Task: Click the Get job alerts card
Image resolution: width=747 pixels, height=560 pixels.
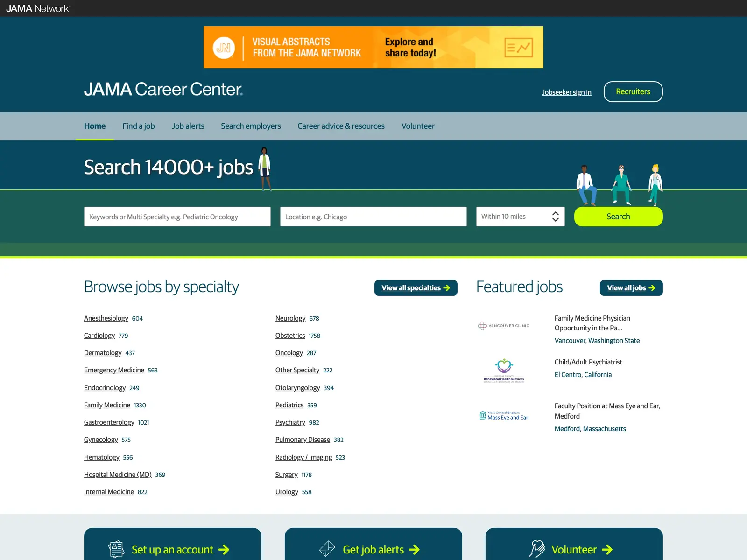Action: pos(373,544)
